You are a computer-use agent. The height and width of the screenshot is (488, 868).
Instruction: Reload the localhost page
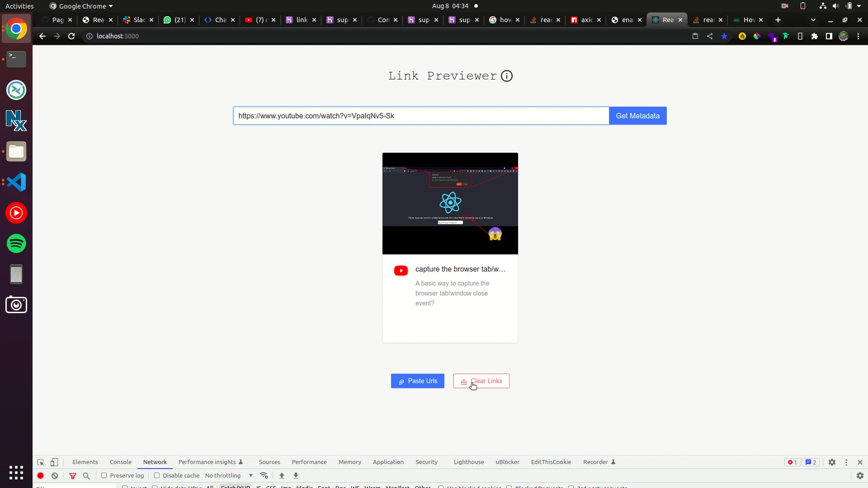click(71, 36)
